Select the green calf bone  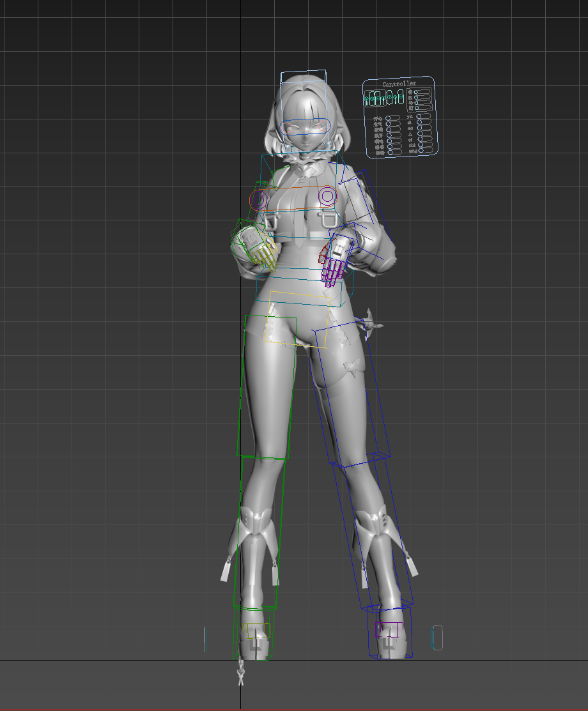(x=260, y=532)
